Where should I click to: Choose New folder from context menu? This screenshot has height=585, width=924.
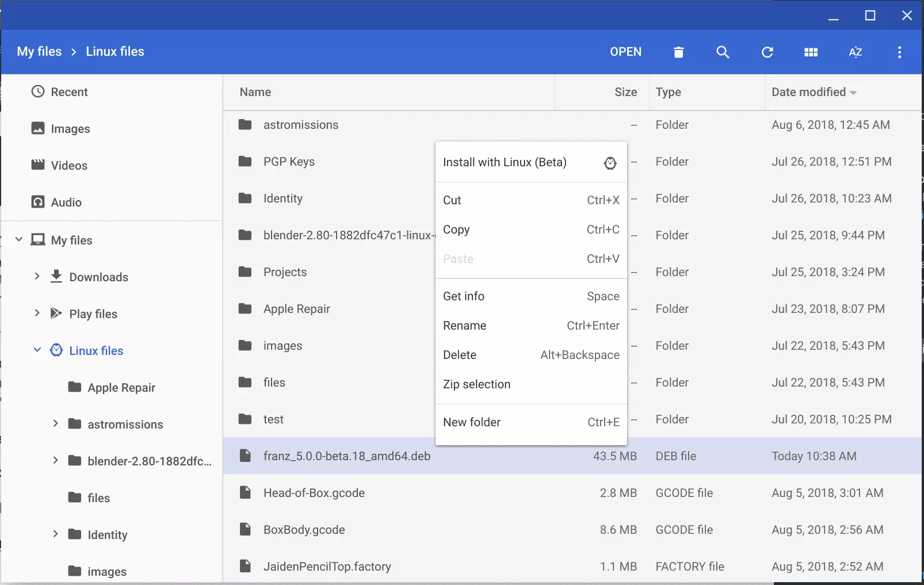click(531, 422)
